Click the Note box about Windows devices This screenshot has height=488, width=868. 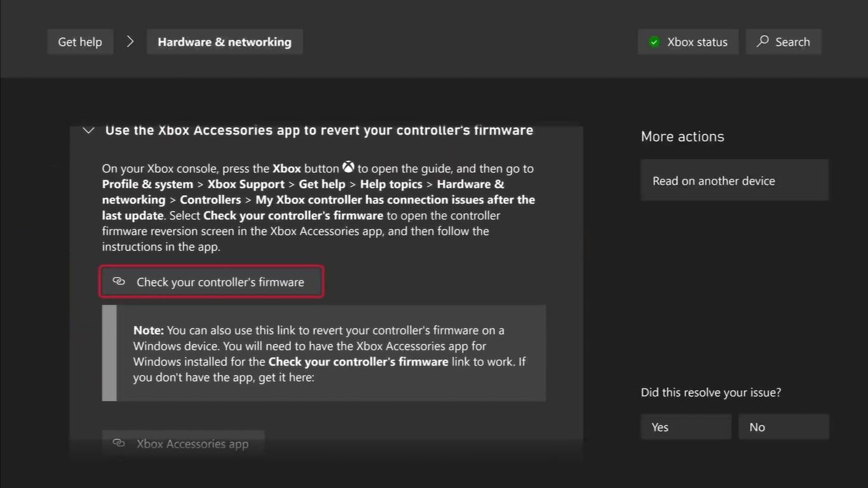click(x=330, y=353)
